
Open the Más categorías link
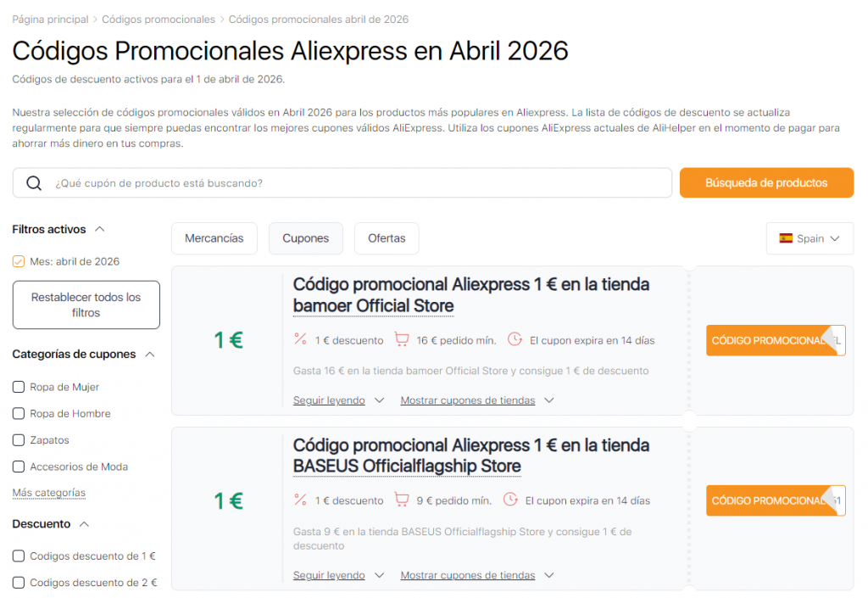tap(48, 493)
